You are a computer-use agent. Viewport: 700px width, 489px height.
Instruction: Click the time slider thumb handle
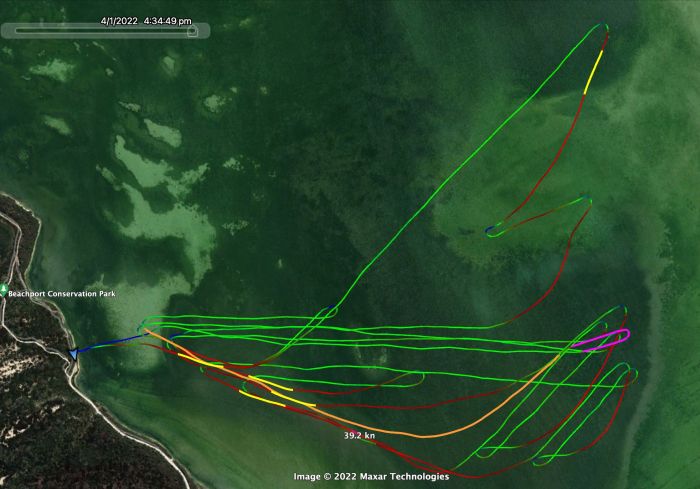pyautogui.click(x=192, y=31)
